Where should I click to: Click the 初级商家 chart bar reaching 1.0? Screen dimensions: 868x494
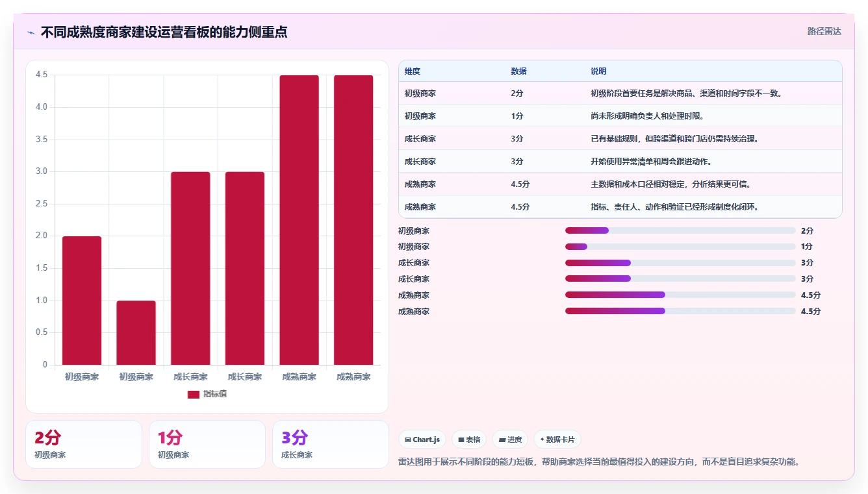136,332
